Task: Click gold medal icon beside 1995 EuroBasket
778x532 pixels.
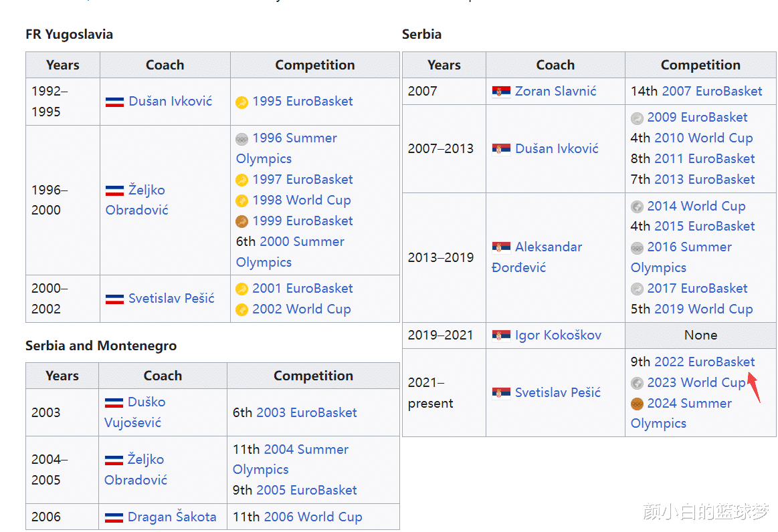Action: [x=242, y=102]
